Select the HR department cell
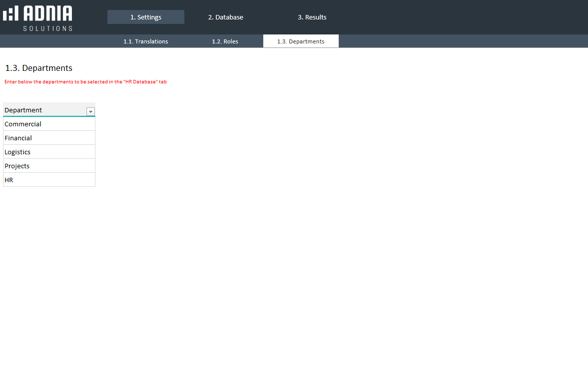Viewport: 588px width, 368px height. point(49,180)
